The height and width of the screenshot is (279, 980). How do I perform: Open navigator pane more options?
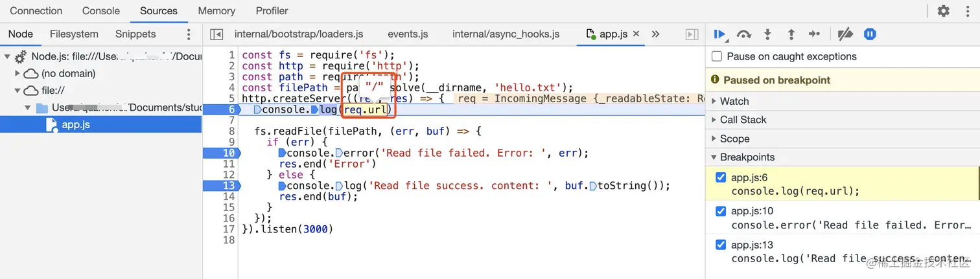point(189,34)
